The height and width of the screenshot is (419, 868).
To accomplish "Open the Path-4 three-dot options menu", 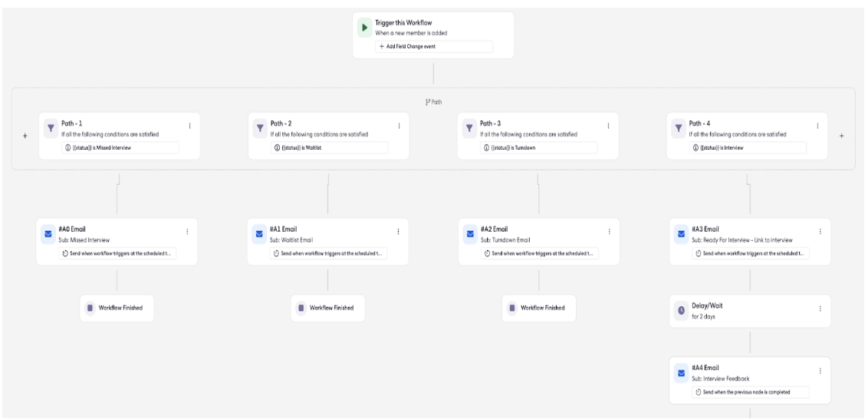I will (x=817, y=126).
